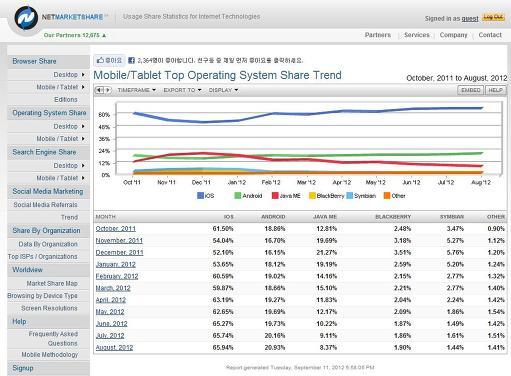511x376 pixels.
Task: Open the Contact top navigation item
Action: coord(490,35)
